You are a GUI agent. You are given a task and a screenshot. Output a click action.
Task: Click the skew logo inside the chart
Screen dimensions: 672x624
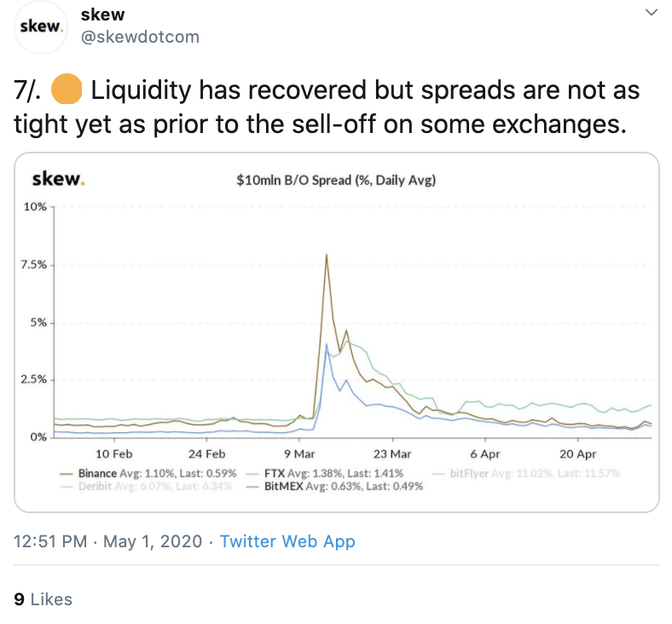(x=58, y=179)
